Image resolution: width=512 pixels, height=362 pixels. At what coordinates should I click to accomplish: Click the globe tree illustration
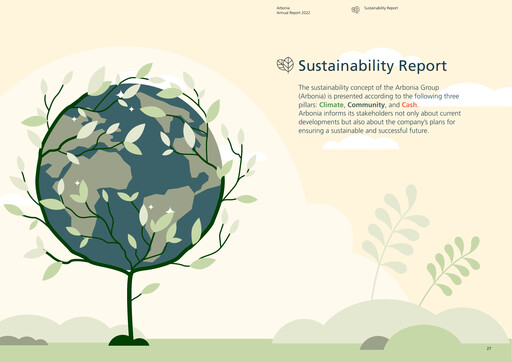[x=130, y=203]
